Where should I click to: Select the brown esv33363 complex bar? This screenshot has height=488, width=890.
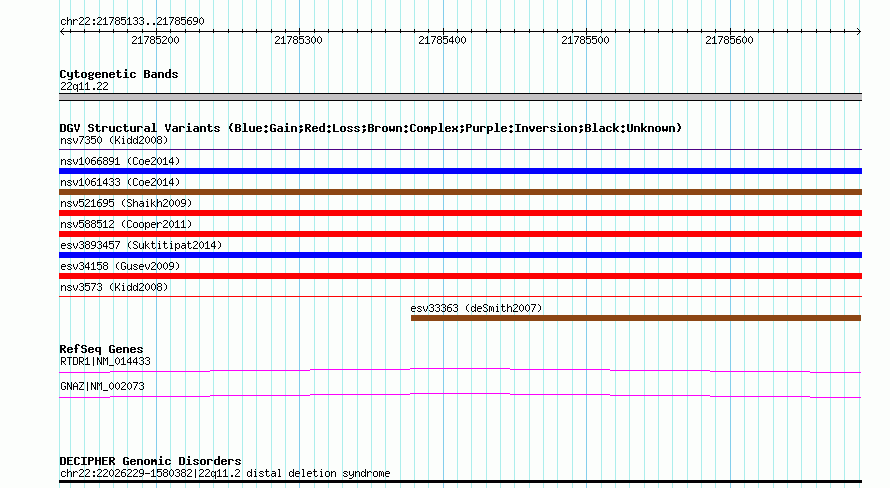636,318
